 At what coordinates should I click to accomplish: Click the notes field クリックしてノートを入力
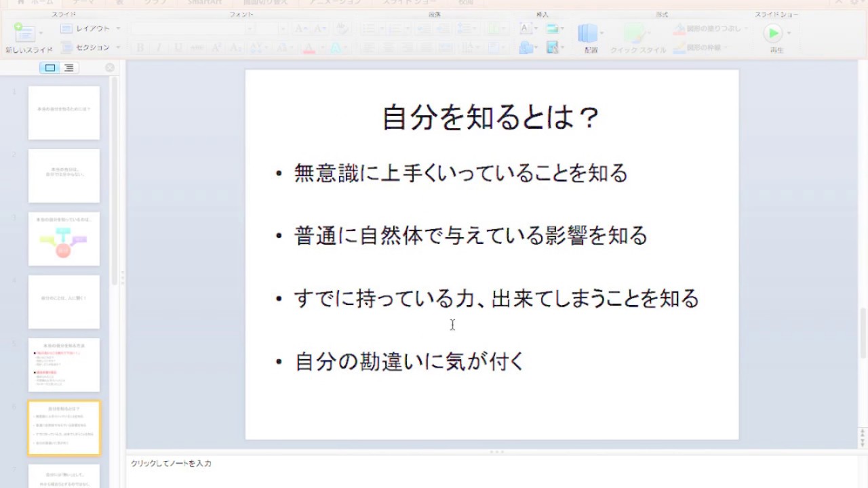pyautogui.click(x=171, y=464)
